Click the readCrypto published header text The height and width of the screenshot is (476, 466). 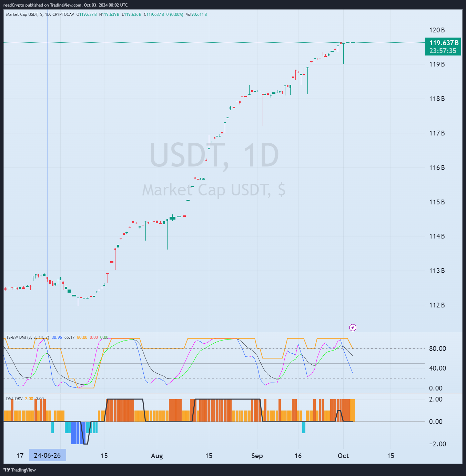pyautogui.click(x=65, y=5)
